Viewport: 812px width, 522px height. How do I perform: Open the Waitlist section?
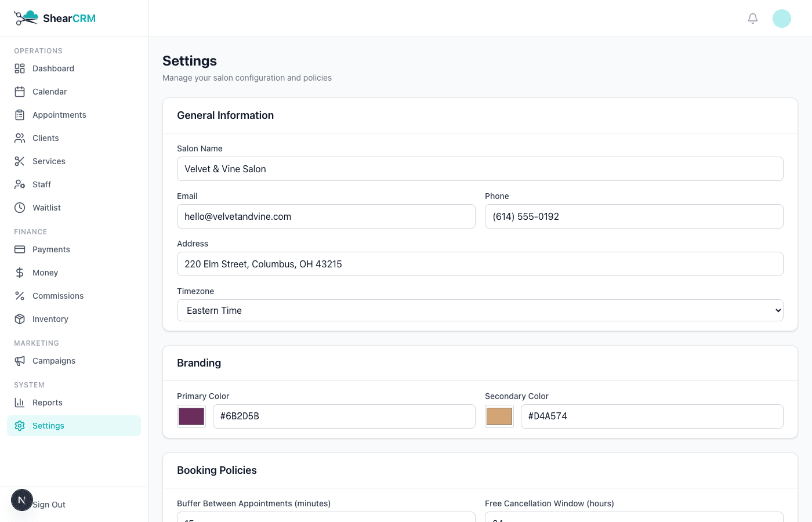(74, 208)
